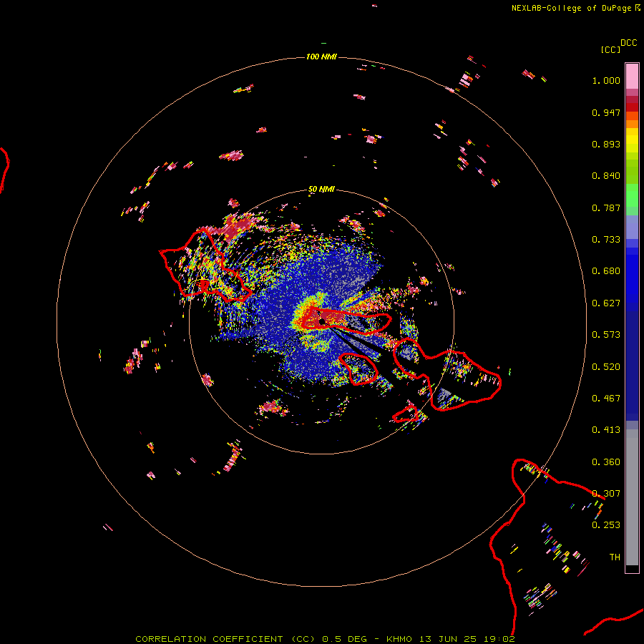Select the 0.893 scale value

point(606,144)
